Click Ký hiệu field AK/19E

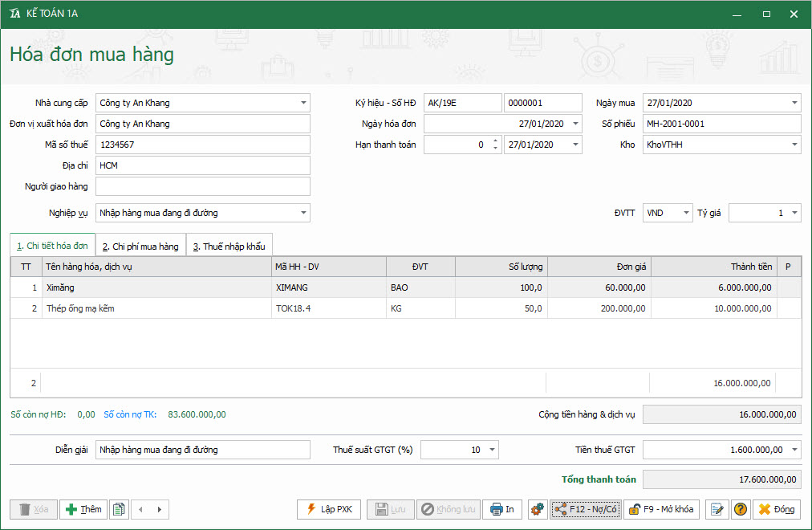pos(462,103)
